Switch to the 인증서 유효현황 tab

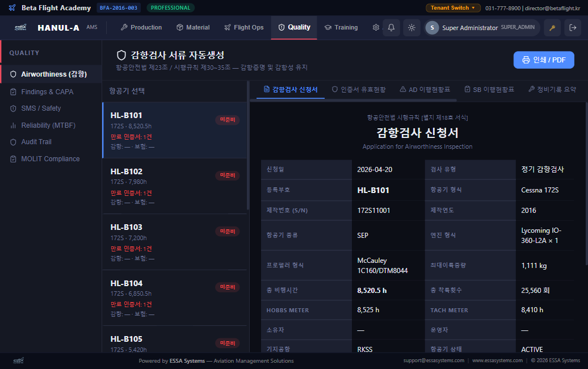359,90
